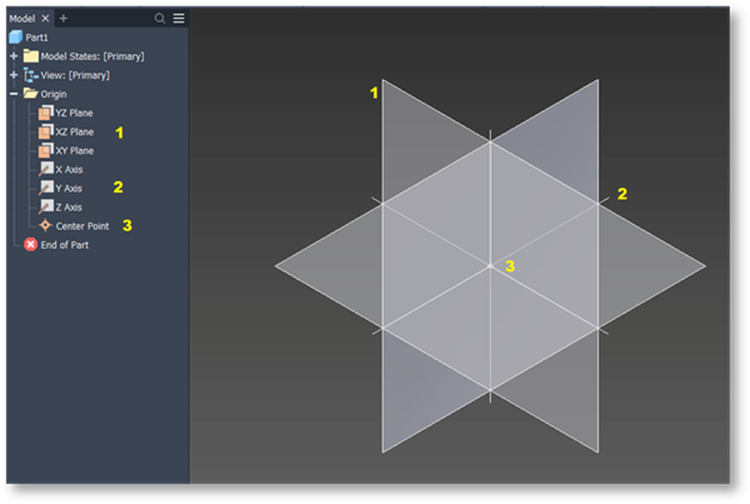This screenshot has width=750, height=504.
Task: Click the Model States folder icon
Action: (x=31, y=56)
